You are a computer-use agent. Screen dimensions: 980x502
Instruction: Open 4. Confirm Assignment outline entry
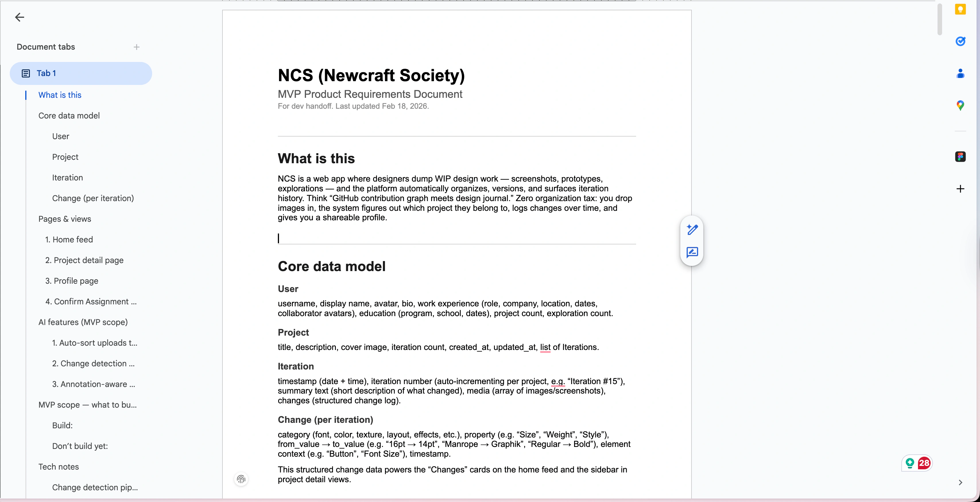tap(91, 301)
